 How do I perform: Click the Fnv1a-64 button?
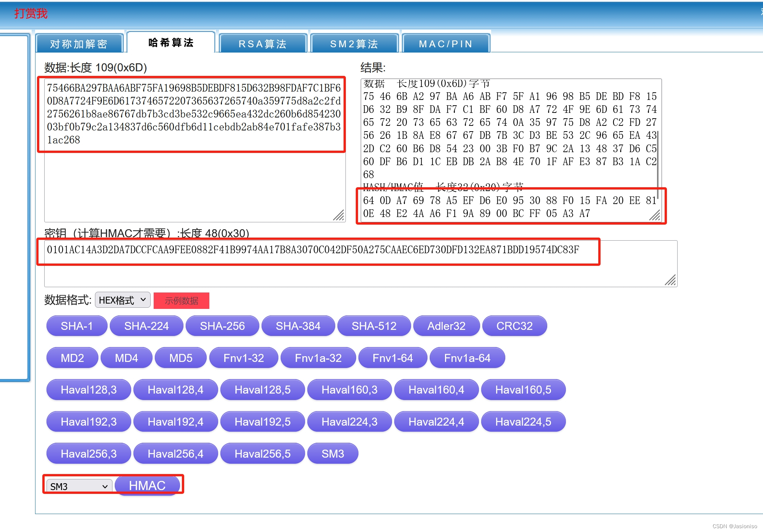(x=467, y=358)
